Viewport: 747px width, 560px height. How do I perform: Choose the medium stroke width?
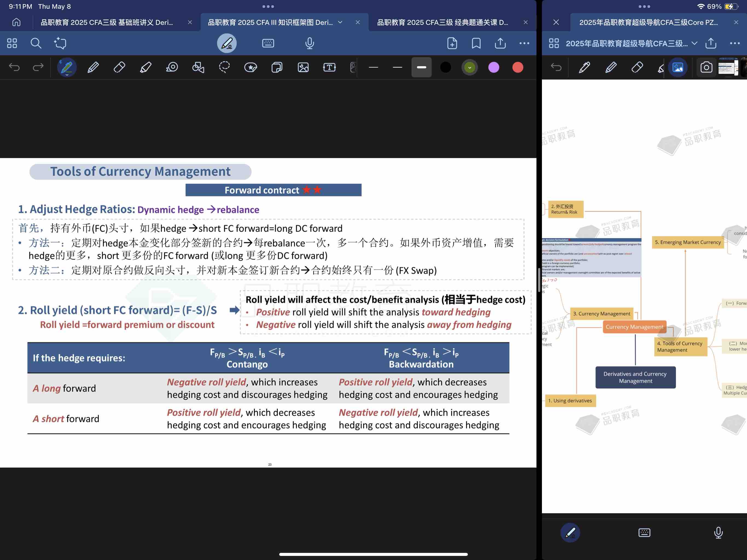[398, 67]
